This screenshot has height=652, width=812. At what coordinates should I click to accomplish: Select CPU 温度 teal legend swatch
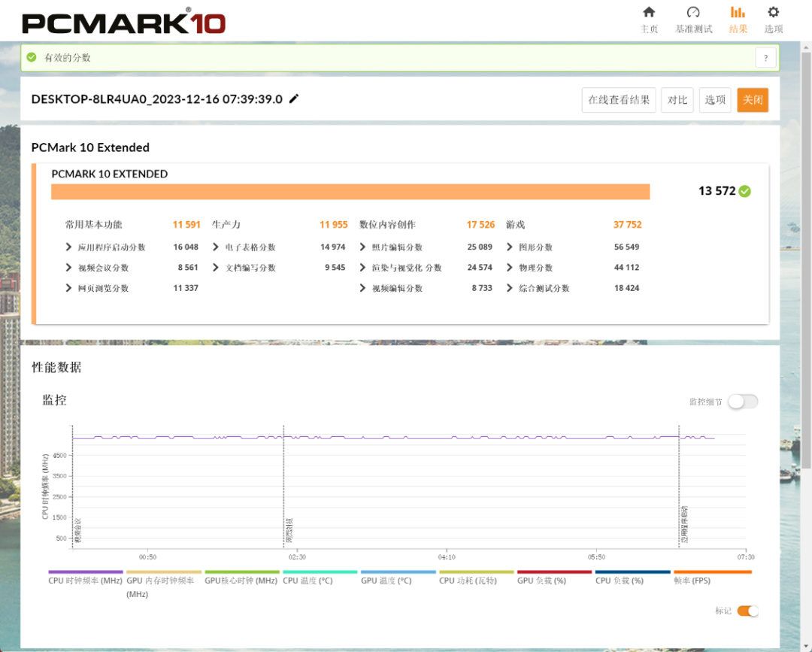point(320,572)
